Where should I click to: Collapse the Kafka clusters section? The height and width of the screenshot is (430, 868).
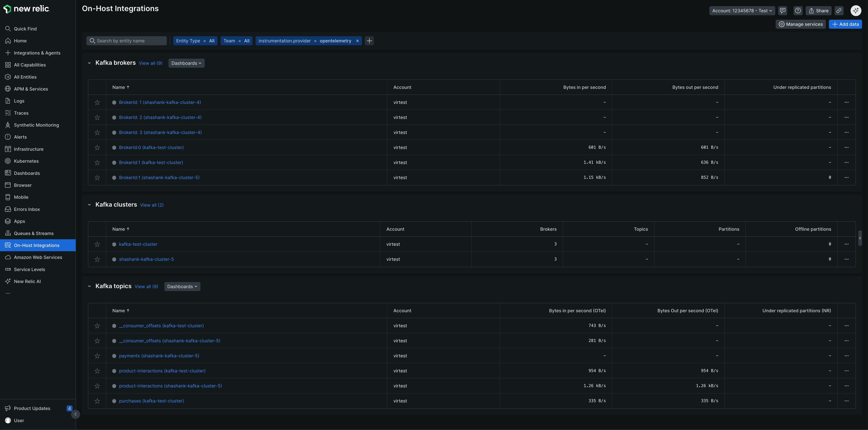tap(89, 205)
